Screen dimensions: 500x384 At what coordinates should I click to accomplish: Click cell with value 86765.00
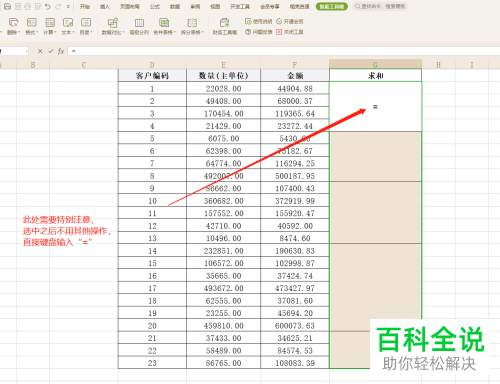coord(223,363)
